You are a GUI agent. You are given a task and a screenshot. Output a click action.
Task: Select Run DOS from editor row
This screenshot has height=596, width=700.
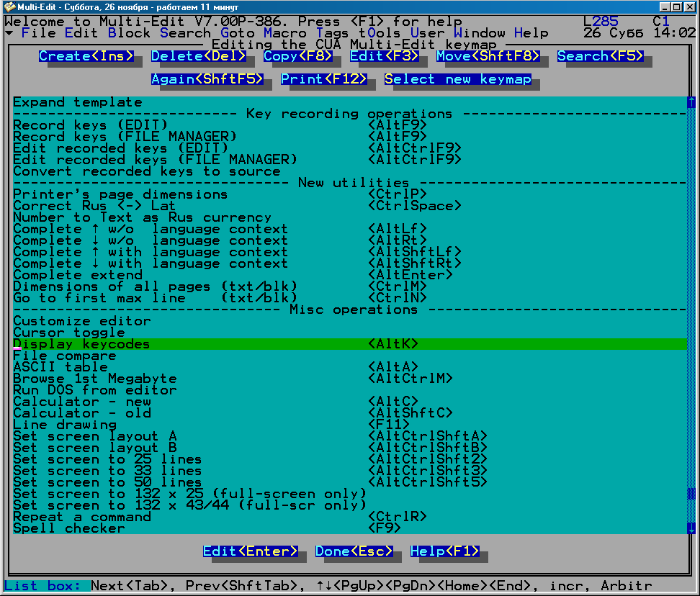pyautogui.click(x=350, y=390)
